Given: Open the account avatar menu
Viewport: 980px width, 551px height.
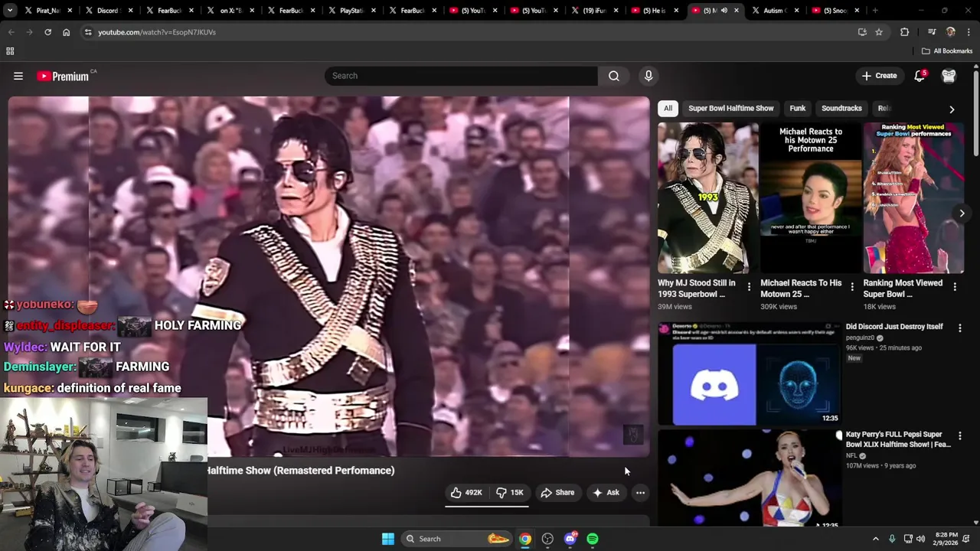Looking at the screenshot, I should coord(949,76).
